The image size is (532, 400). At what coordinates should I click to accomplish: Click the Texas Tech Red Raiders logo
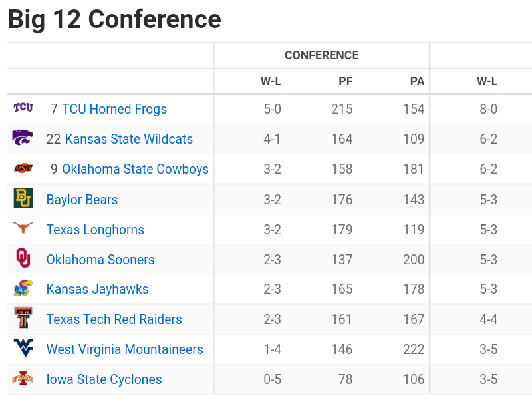tap(23, 318)
